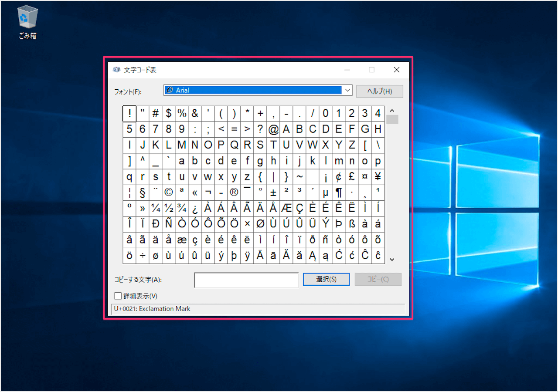Choose the "Ð" uppercase eth cell
This screenshot has width=558, height=392.
click(156, 224)
